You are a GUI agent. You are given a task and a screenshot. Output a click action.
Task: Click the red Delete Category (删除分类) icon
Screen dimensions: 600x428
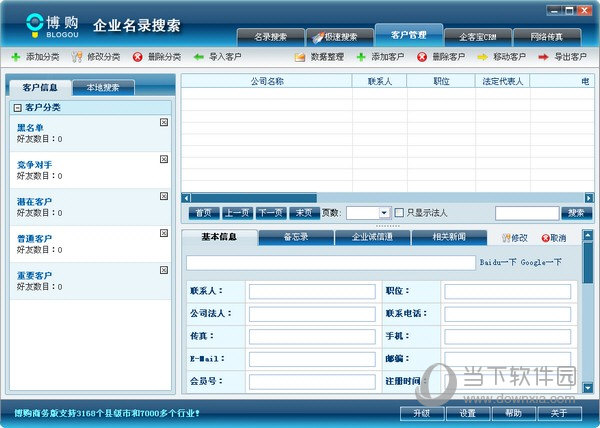[x=137, y=57]
